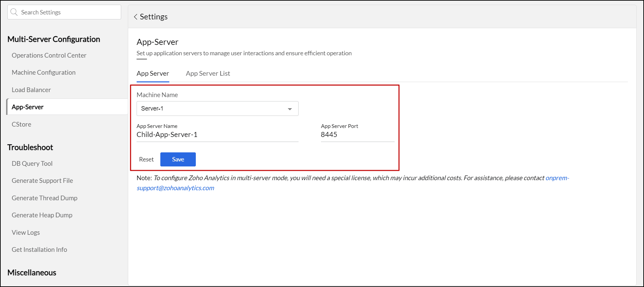Select CStore in the sidebar
The image size is (644, 287).
click(21, 124)
